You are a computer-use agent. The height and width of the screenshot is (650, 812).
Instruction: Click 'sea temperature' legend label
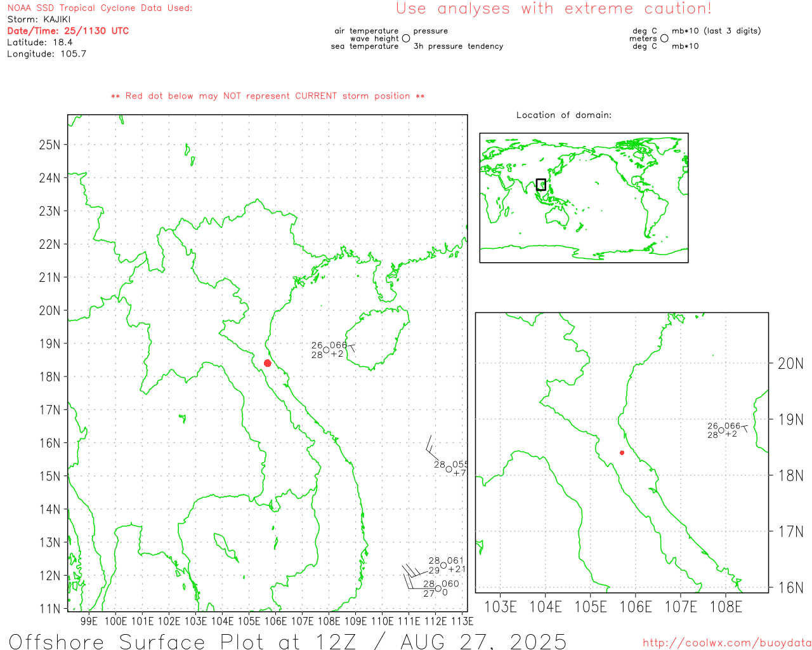[x=365, y=46]
